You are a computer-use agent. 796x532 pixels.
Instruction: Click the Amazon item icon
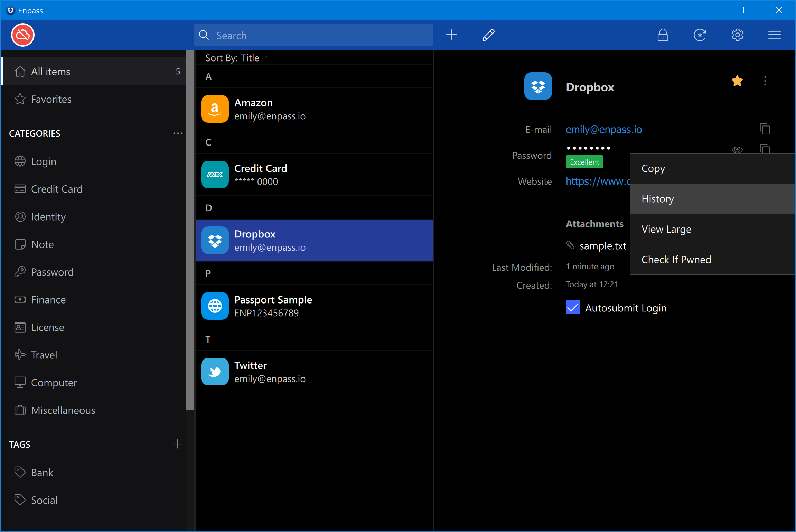215,109
